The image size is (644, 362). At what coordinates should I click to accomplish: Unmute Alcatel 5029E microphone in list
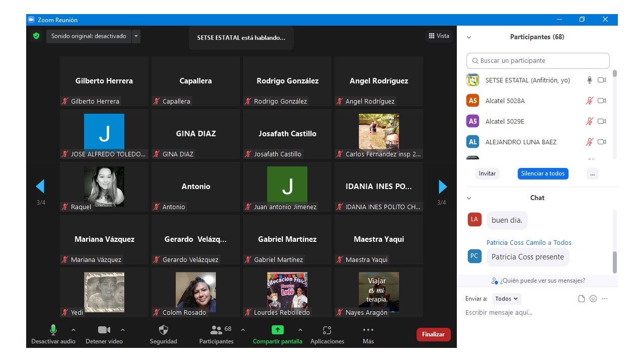point(590,121)
